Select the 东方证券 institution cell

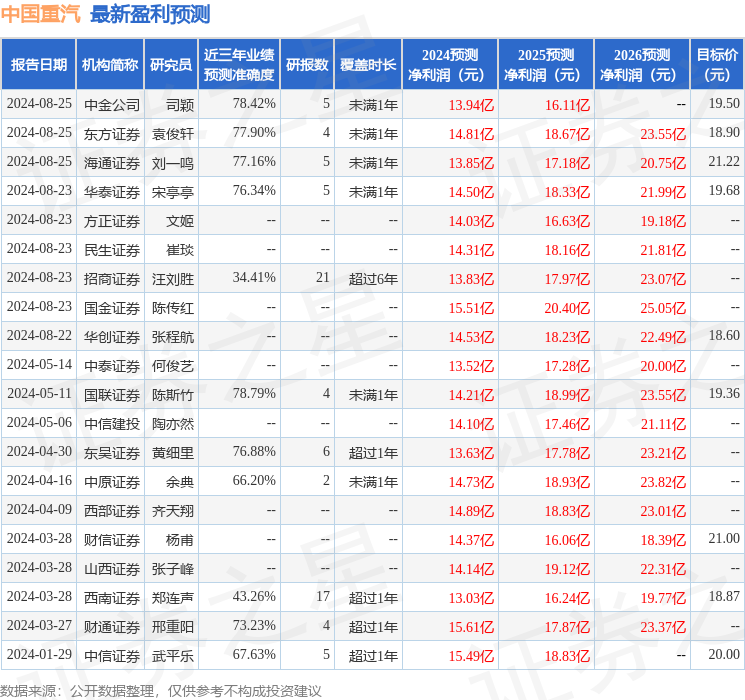point(112,134)
